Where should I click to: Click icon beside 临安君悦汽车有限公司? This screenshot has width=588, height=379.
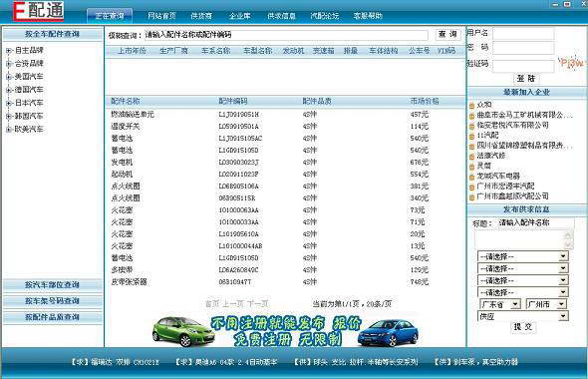[x=471, y=126]
